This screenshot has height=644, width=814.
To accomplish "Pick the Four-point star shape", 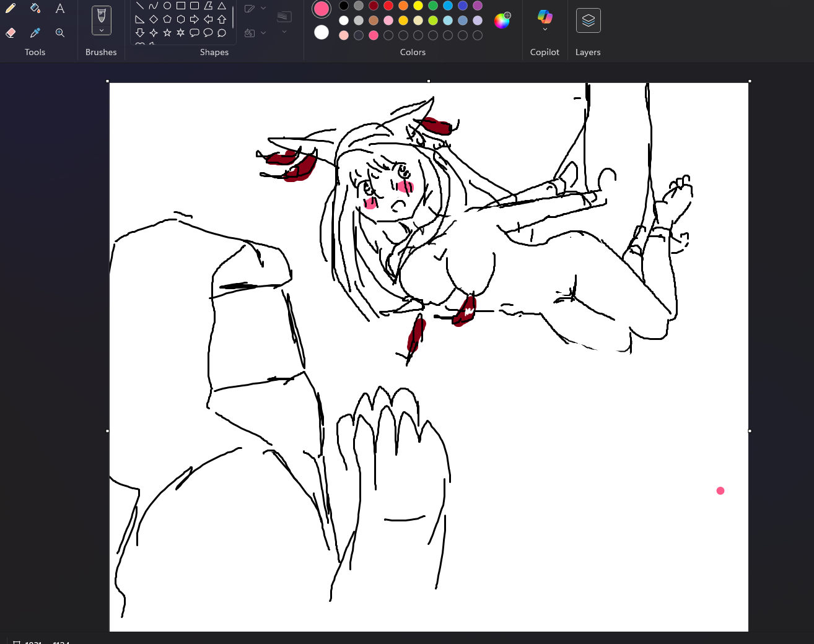I will point(154,33).
